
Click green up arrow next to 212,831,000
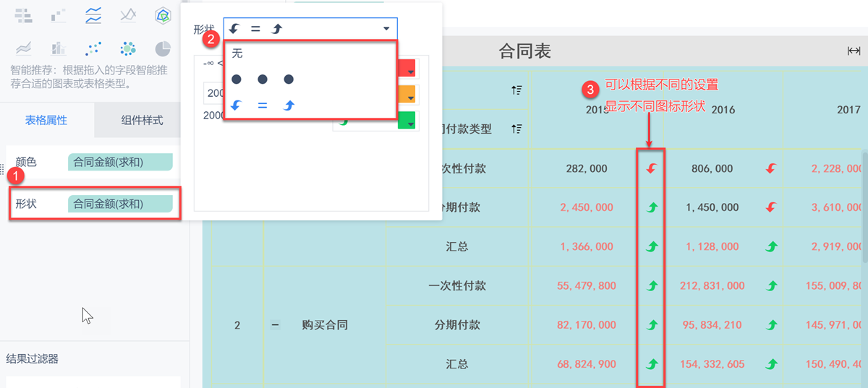(771, 285)
